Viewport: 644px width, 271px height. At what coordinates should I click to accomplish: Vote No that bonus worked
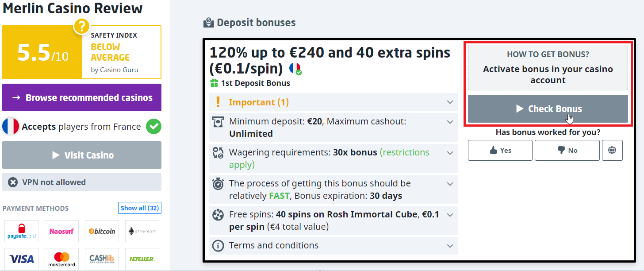pos(567,151)
